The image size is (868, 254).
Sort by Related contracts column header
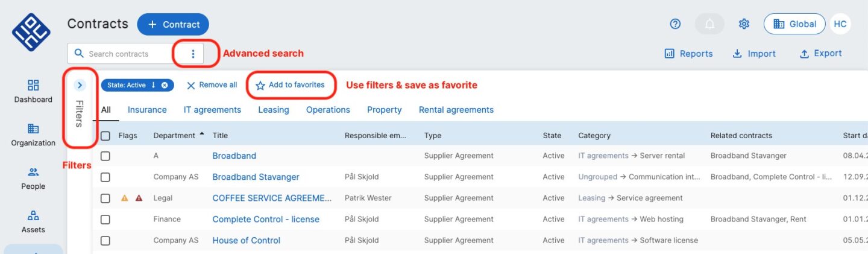point(741,135)
